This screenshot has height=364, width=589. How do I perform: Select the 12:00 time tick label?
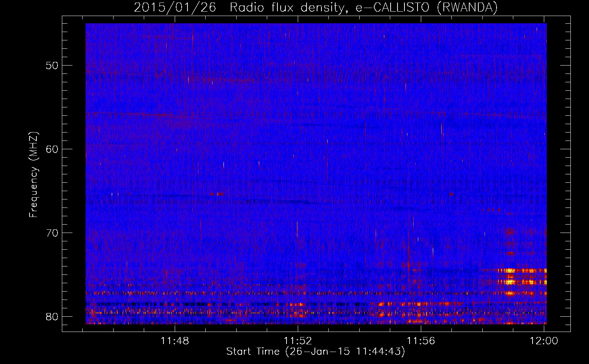coord(544,341)
